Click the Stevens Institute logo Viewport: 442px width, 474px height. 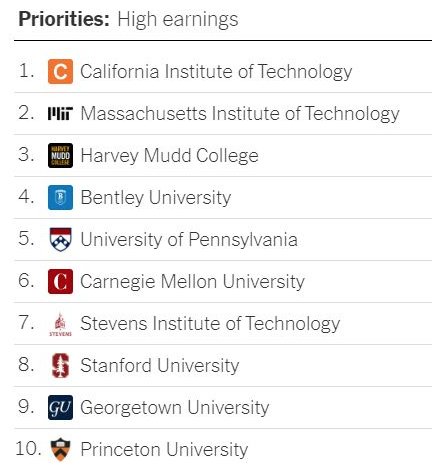(60, 324)
